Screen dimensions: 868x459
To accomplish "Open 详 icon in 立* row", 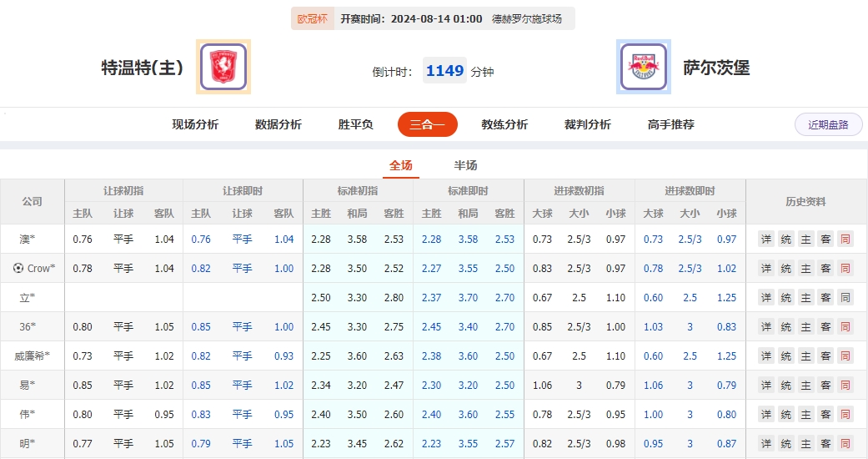I will coord(766,298).
